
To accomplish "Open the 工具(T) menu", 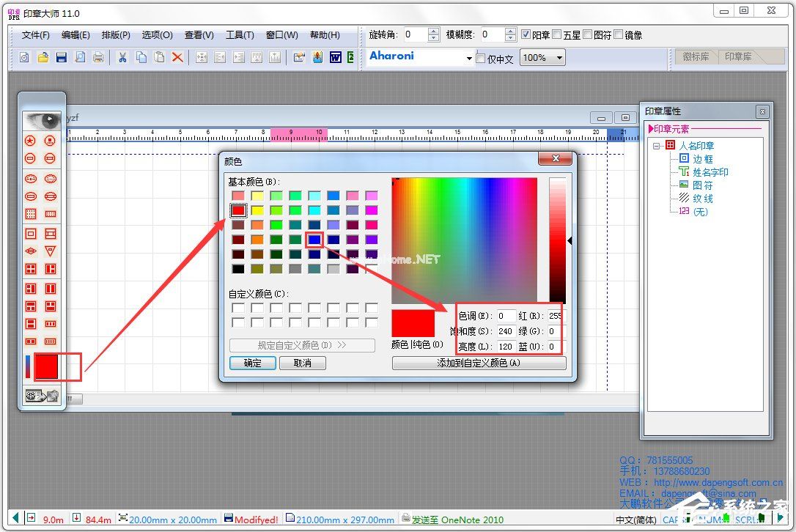I will pos(239,34).
